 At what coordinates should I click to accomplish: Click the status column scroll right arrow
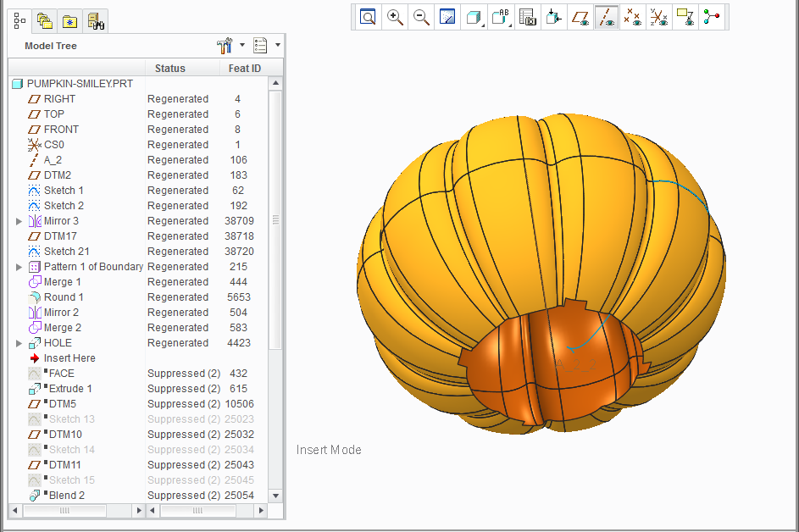261,510
